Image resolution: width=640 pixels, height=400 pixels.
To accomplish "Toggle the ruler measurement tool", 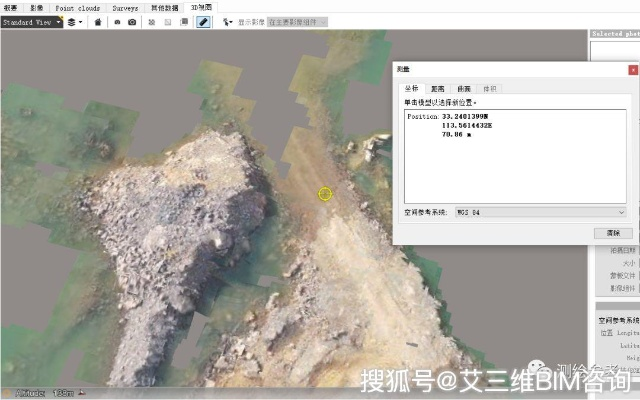I will click(x=203, y=22).
